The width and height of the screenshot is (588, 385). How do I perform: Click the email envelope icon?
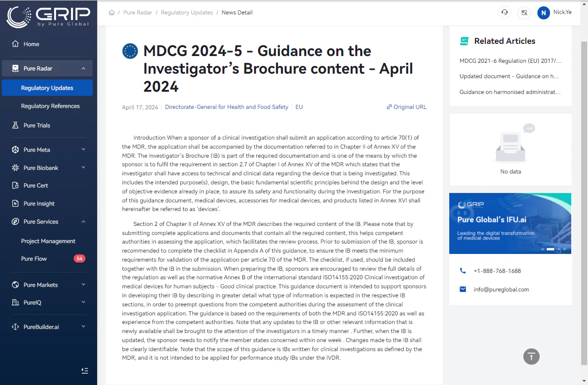coord(463,289)
